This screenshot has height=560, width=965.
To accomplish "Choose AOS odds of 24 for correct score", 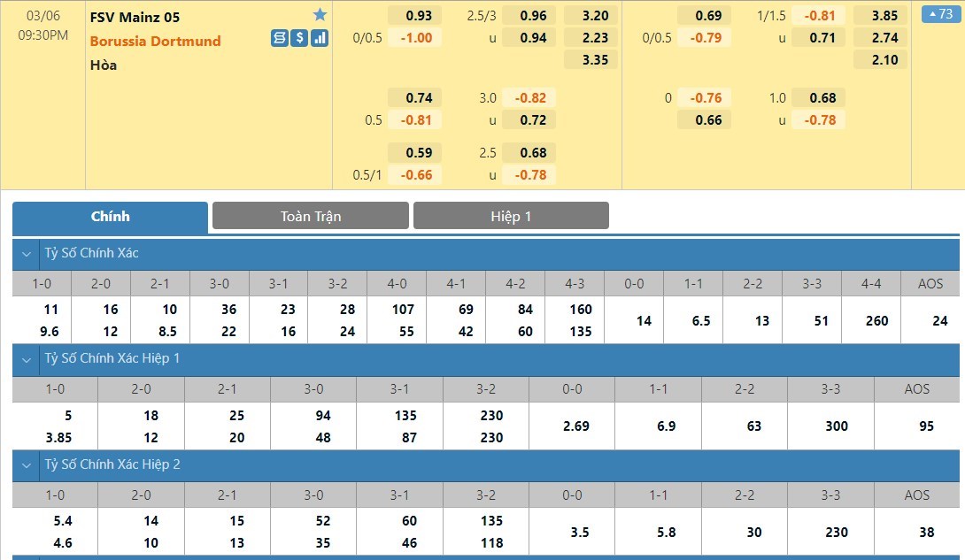I will click(939, 320).
